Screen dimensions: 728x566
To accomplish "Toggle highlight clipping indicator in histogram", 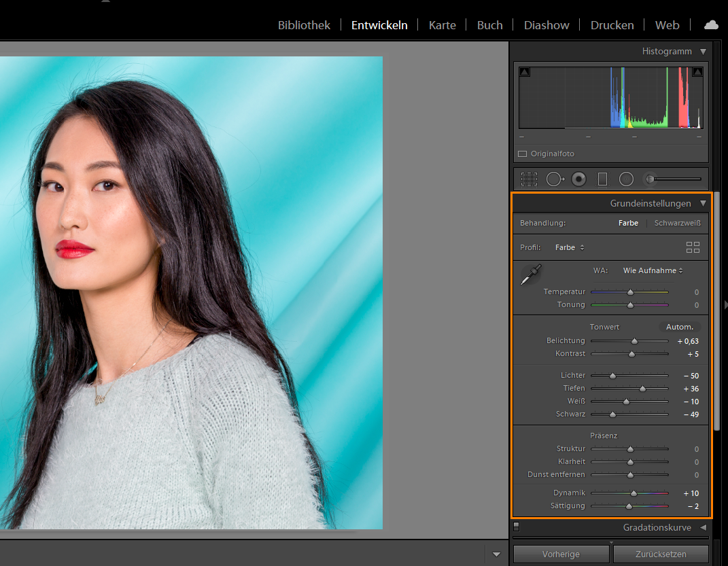I will pyautogui.click(x=697, y=72).
